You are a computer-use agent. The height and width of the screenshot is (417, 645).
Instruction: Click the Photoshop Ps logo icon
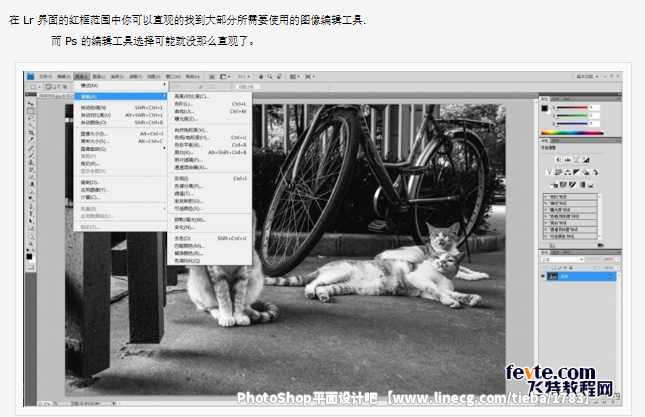(x=30, y=76)
